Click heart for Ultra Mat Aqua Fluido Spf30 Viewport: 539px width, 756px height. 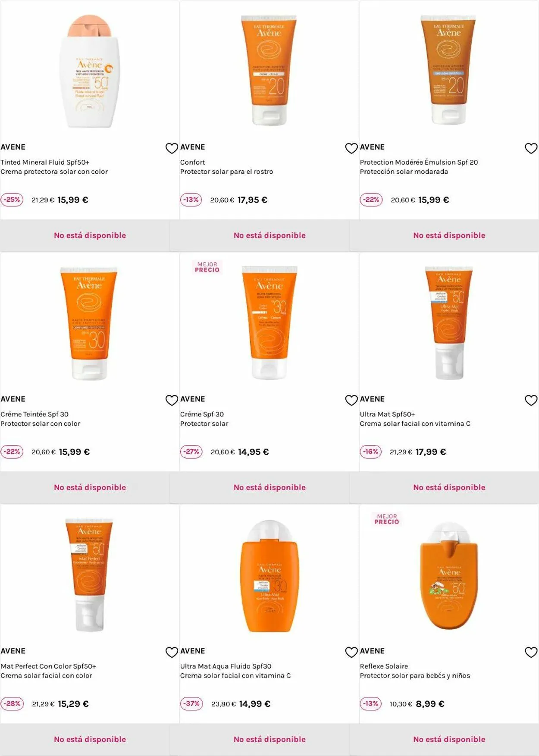tap(351, 652)
